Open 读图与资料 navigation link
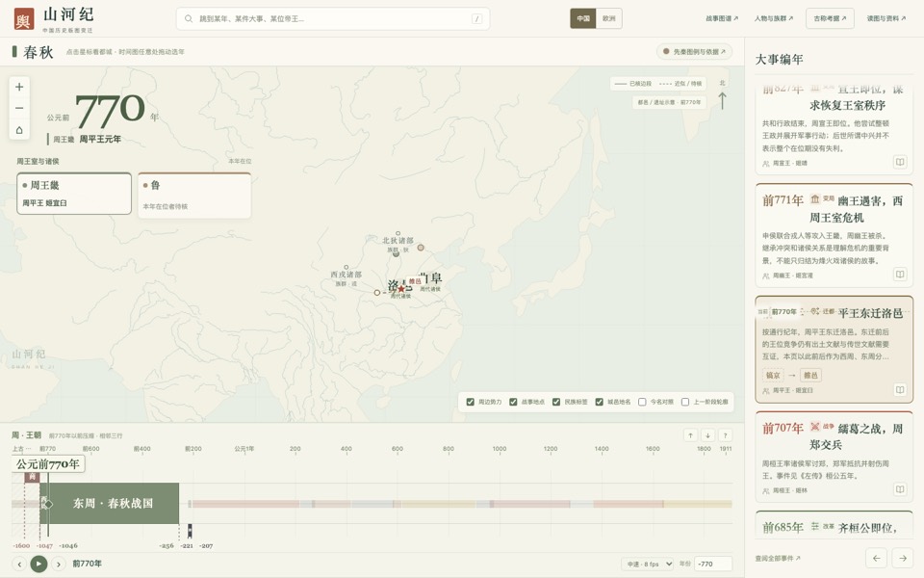The image size is (924, 578). tap(886, 18)
